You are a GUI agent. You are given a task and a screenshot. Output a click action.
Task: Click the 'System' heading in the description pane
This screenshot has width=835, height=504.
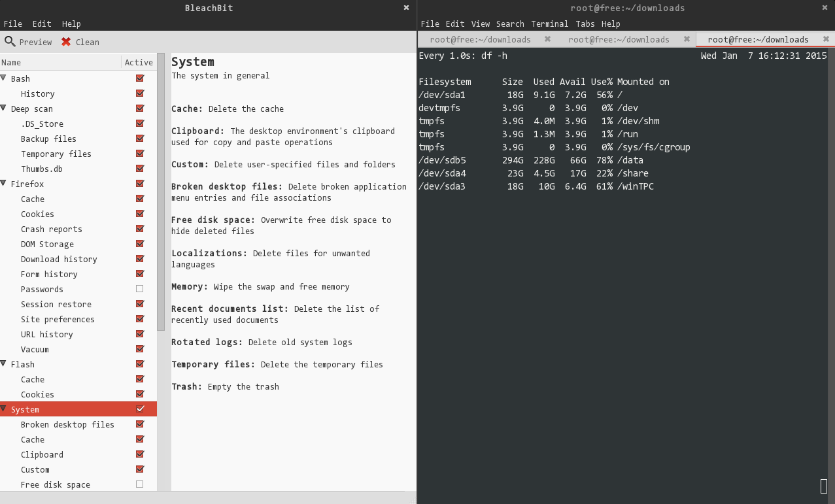(x=193, y=62)
